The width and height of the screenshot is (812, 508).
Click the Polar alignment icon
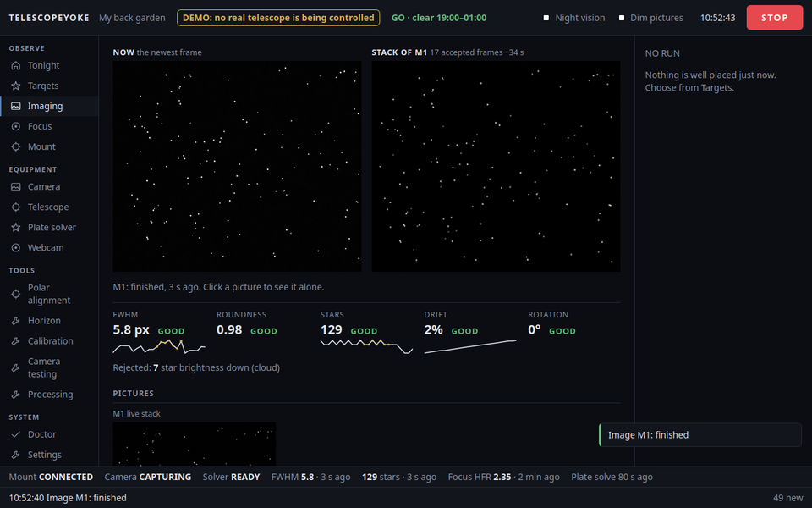tap(16, 294)
